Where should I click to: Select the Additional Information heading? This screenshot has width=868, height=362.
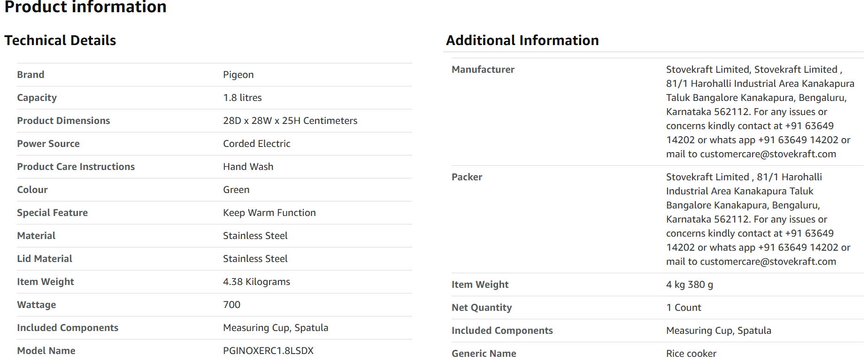(x=522, y=40)
